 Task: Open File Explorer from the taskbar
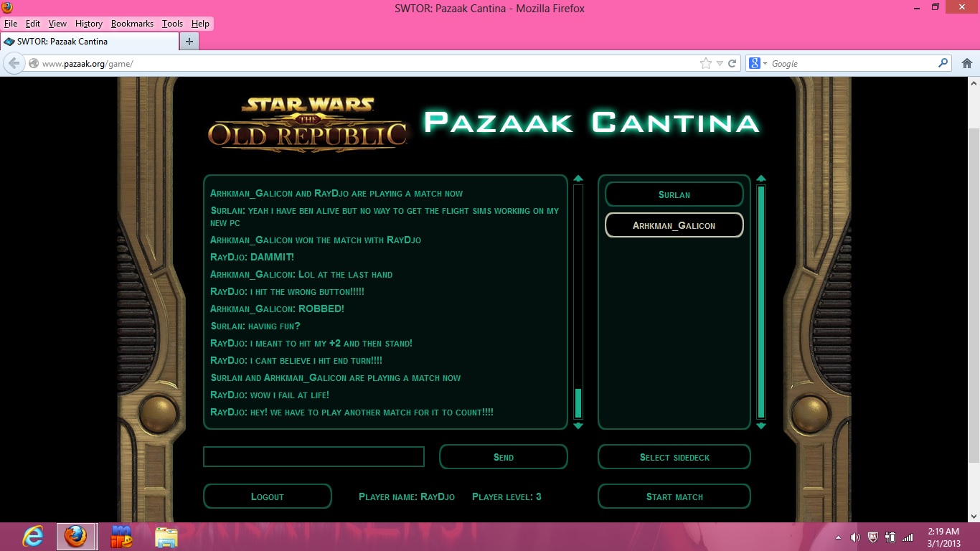click(166, 537)
